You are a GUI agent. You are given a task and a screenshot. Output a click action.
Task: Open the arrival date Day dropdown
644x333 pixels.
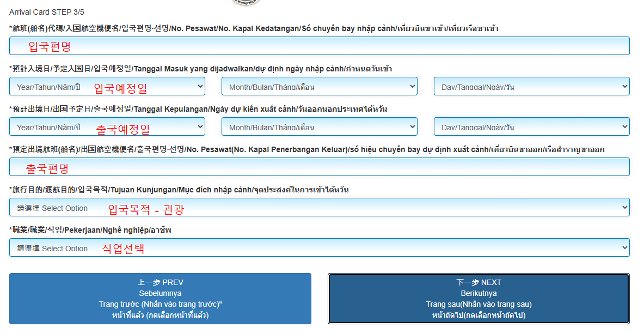531,86
